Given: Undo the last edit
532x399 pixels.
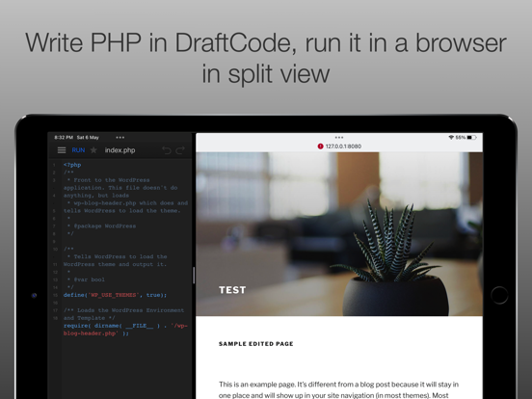Looking at the screenshot, I should pos(167,150).
